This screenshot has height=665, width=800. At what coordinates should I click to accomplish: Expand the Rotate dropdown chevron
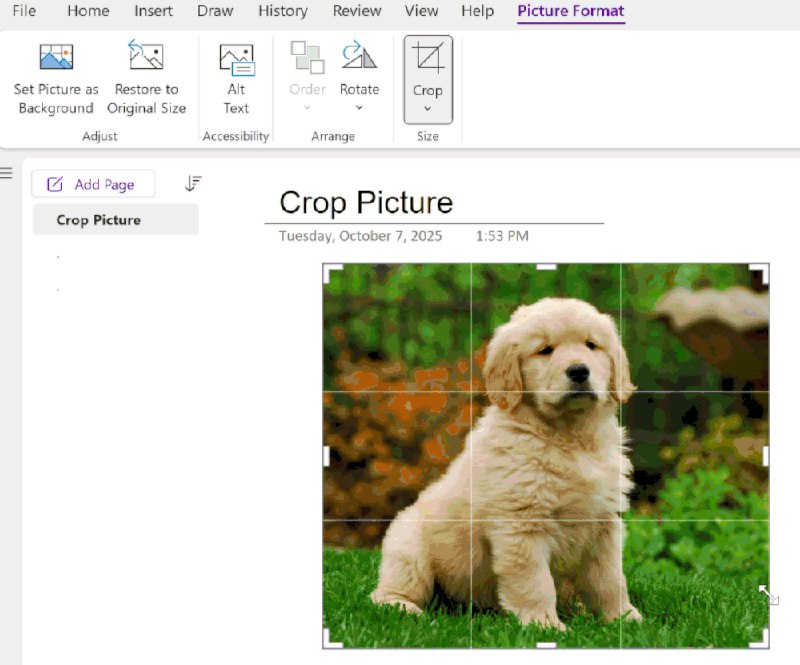pos(359,108)
